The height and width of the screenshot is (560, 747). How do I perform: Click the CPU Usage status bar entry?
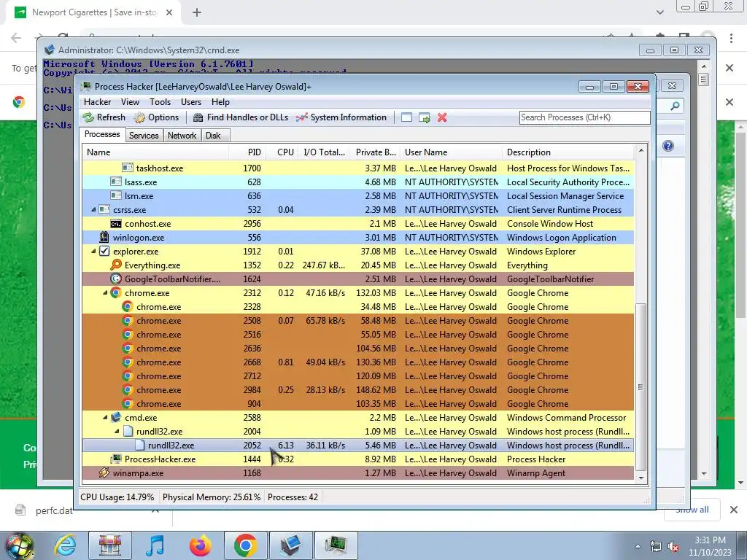(x=117, y=497)
